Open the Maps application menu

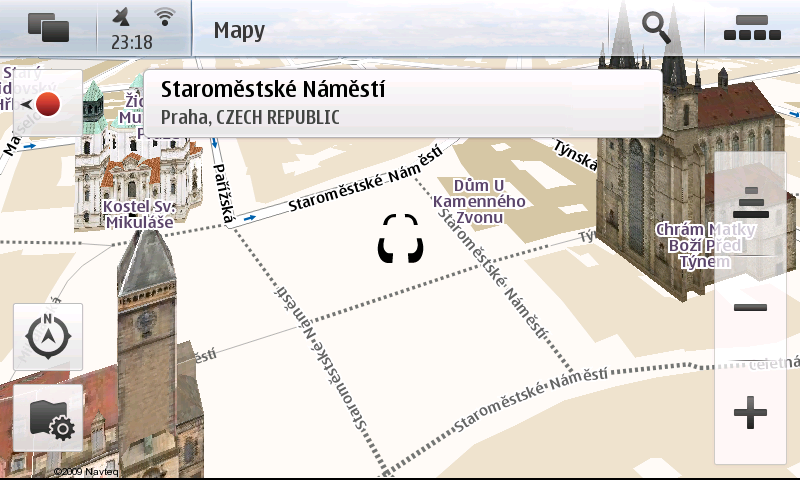tap(752, 28)
